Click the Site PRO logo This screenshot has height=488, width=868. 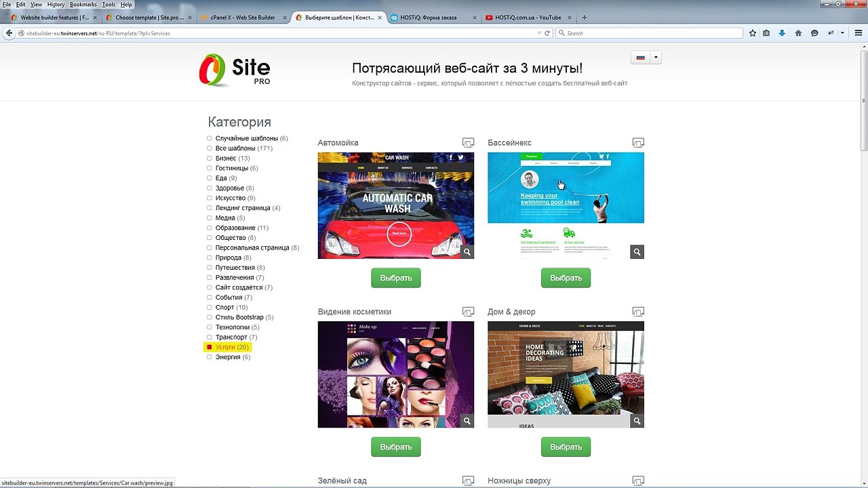[x=235, y=70]
